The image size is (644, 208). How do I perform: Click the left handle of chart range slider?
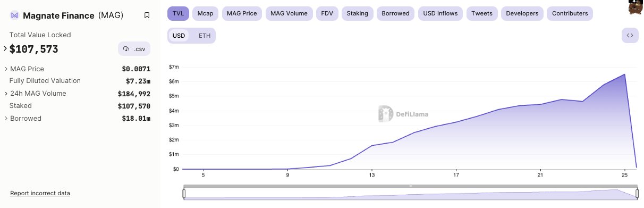[x=184, y=194]
